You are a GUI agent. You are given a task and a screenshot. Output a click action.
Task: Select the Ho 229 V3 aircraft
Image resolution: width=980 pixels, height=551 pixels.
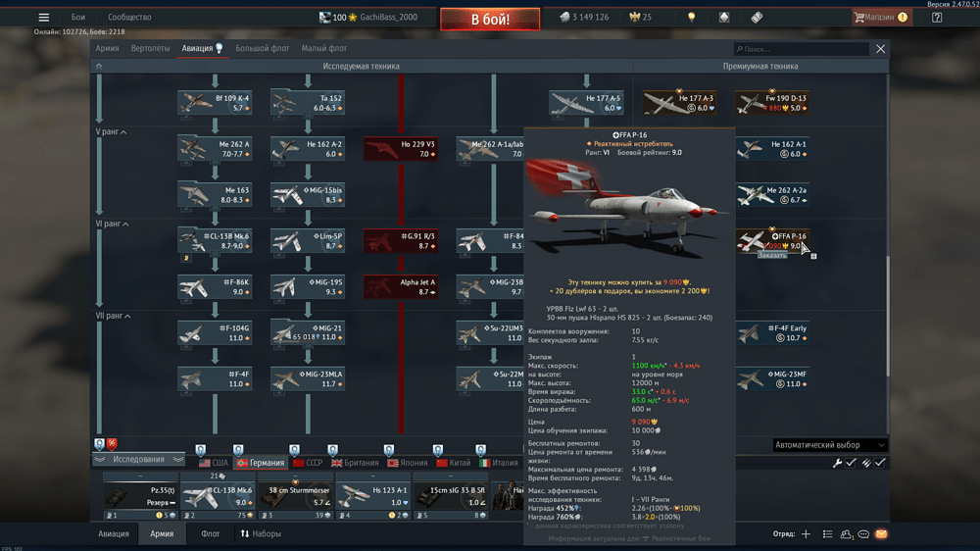pos(401,149)
